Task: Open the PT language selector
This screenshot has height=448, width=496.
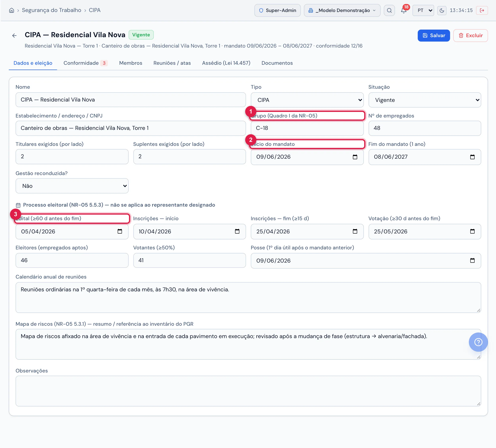Action: [423, 10]
